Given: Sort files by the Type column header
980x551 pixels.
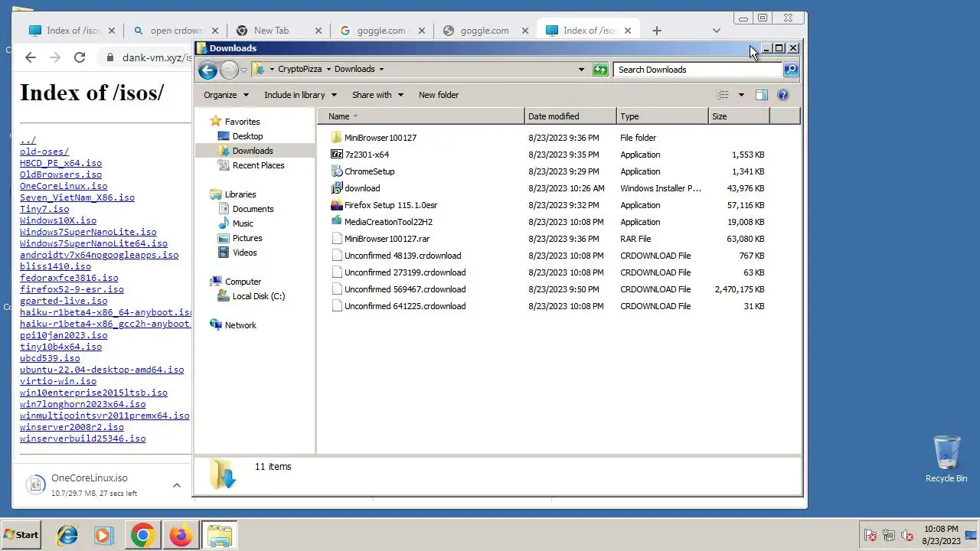Looking at the screenshot, I should click(x=662, y=116).
